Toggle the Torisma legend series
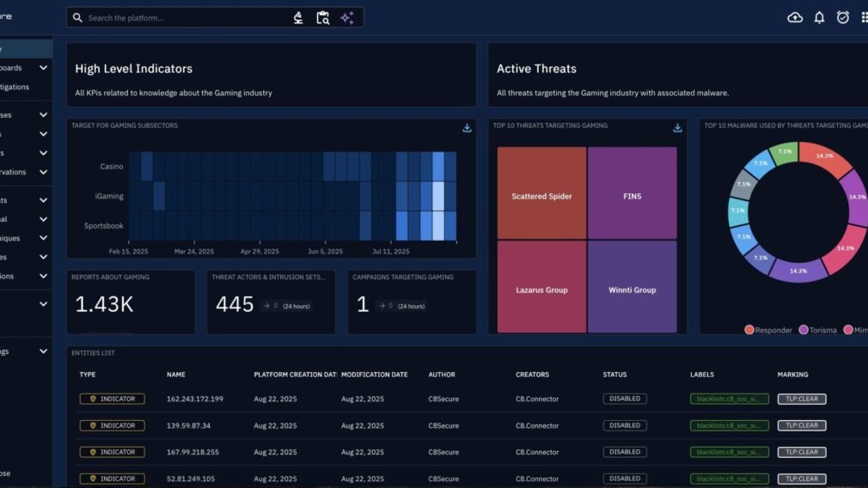The width and height of the screenshot is (868, 488). tap(817, 330)
